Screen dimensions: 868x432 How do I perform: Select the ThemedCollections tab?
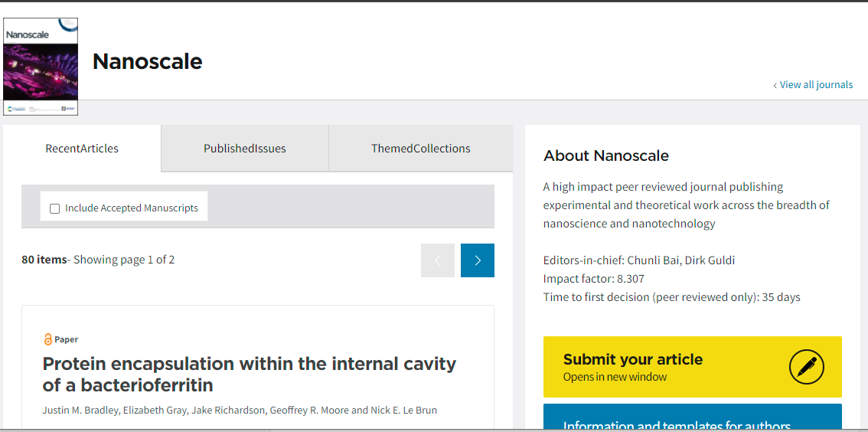point(420,149)
